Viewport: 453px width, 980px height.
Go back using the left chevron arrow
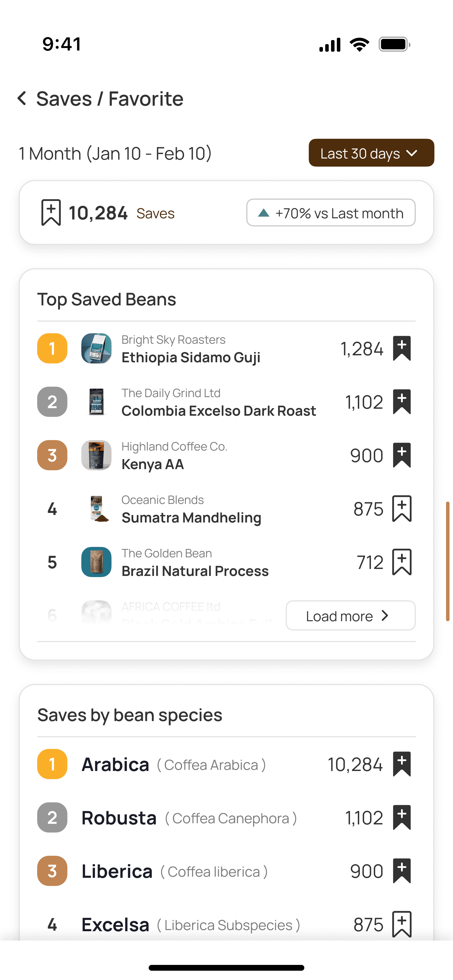pos(22,98)
